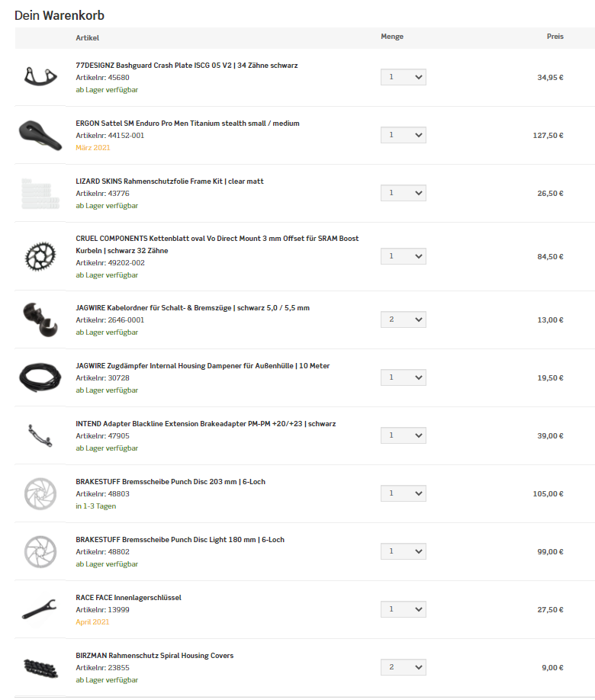Click the BIRZMAN spiral housing covers image
Screen dimensions: 595x700
(40, 668)
